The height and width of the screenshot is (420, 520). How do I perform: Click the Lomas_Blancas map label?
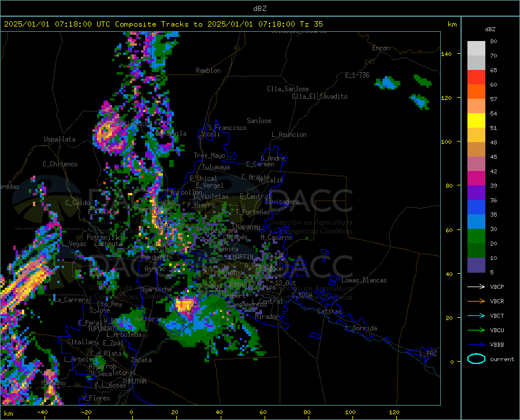coord(364,280)
